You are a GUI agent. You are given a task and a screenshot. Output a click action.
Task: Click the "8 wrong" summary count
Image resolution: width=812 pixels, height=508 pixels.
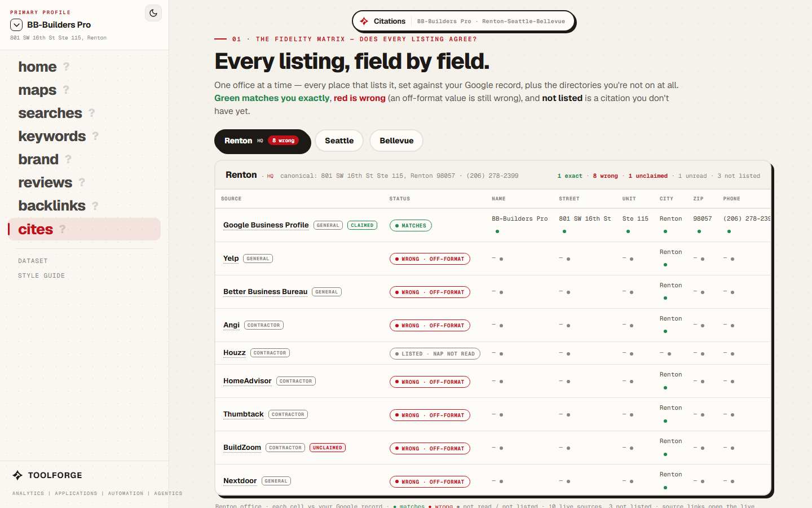606,176
